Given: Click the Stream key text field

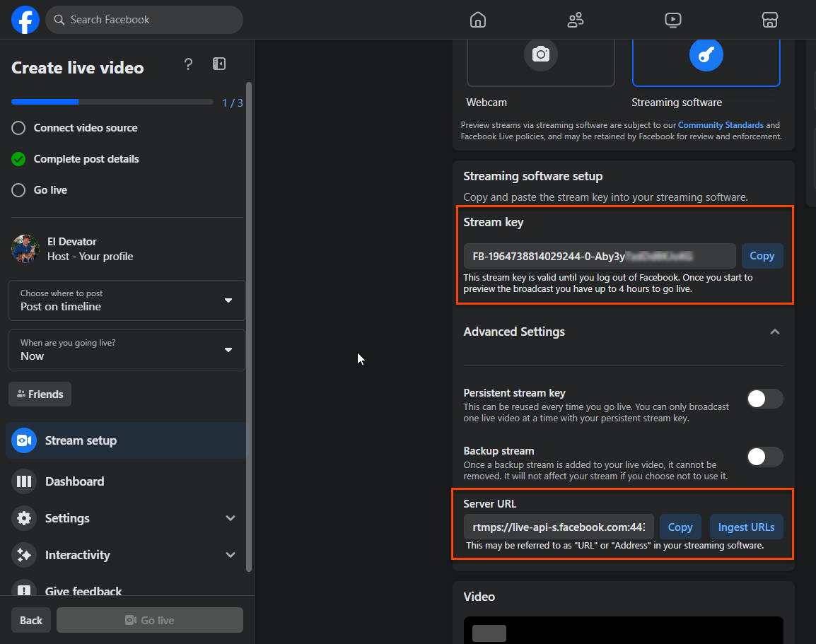Looking at the screenshot, I should click(600, 256).
